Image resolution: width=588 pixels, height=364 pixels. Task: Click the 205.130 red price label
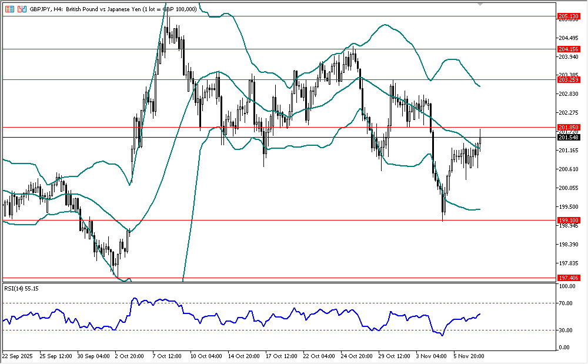click(568, 16)
